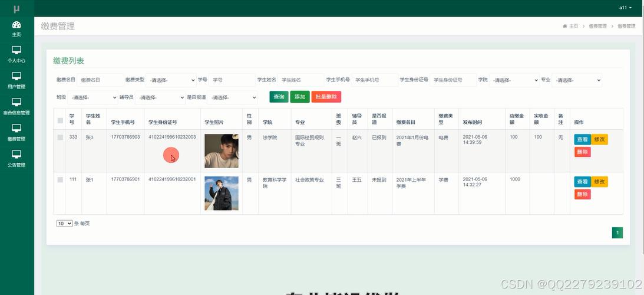Click 删除 for student 张1

click(582, 194)
